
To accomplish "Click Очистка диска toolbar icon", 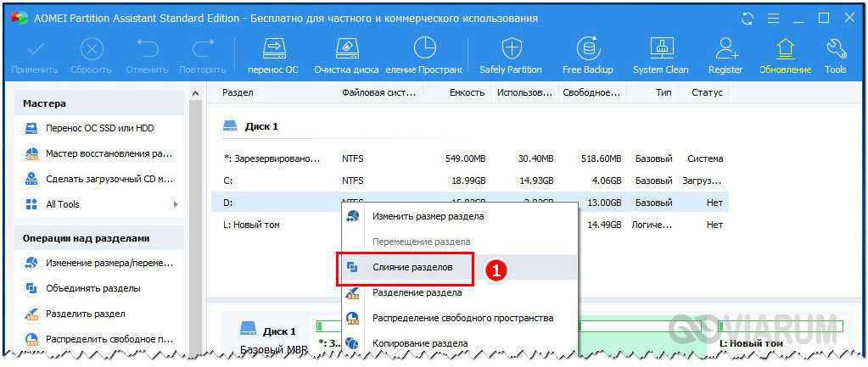I will click(347, 49).
